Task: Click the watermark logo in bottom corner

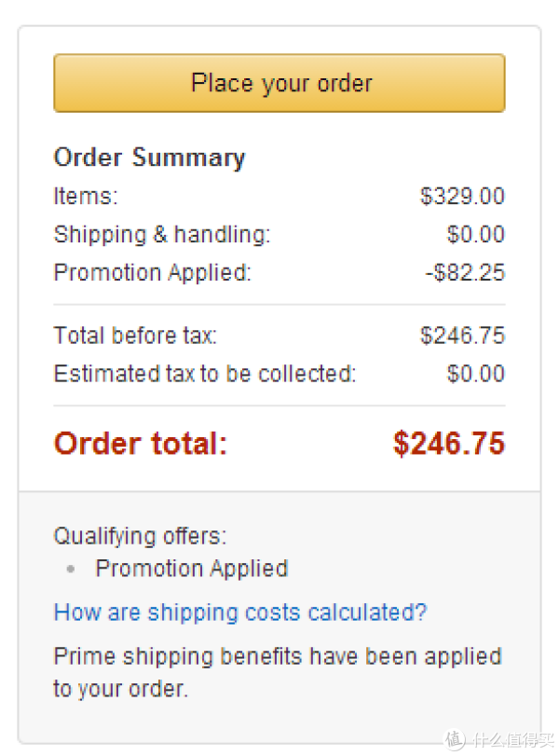Action: [498, 739]
